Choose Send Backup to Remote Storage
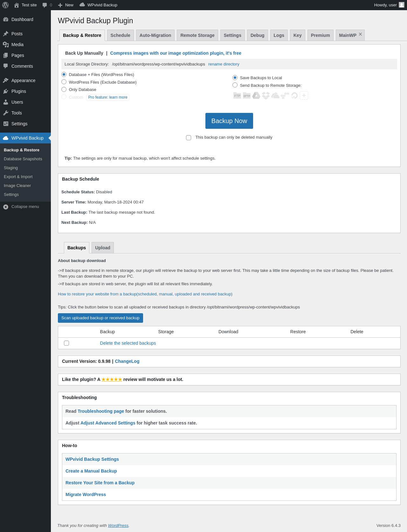407x532 pixels. [235, 85]
